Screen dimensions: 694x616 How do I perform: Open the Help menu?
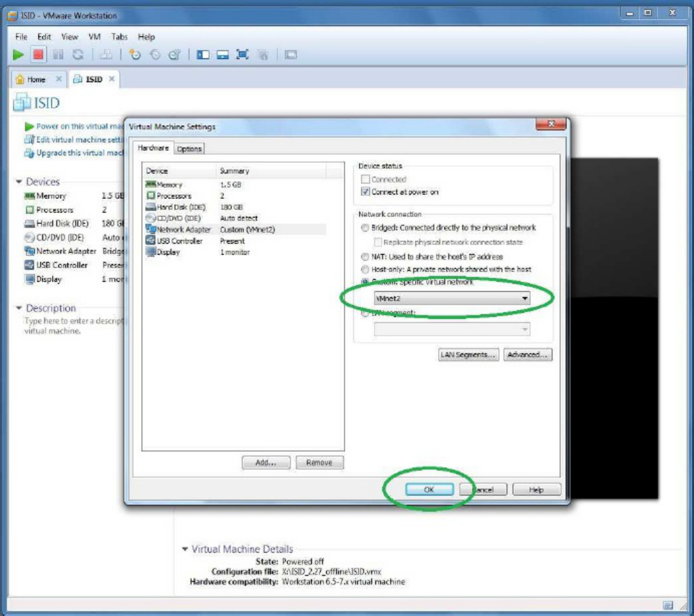tap(146, 37)
